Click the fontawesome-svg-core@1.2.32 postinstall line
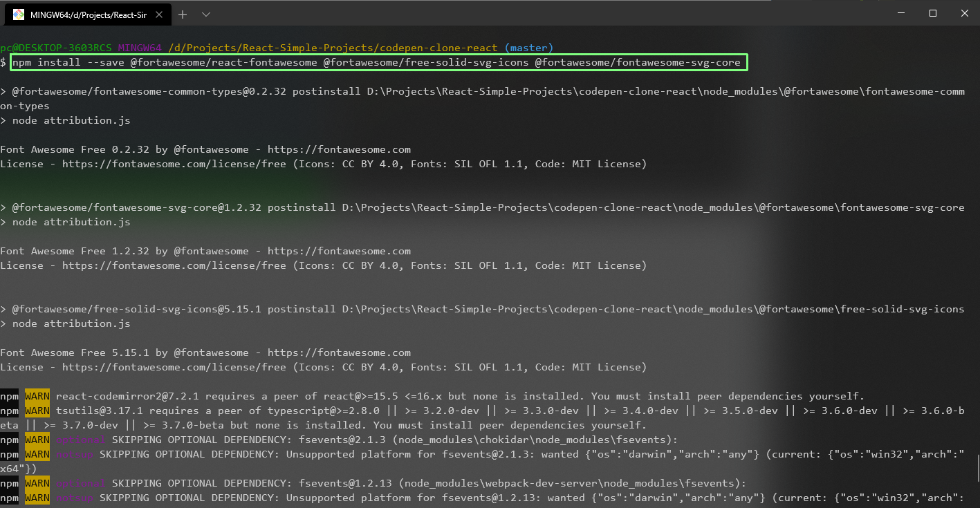Screen dimensions: 980x508 point(482,207)
